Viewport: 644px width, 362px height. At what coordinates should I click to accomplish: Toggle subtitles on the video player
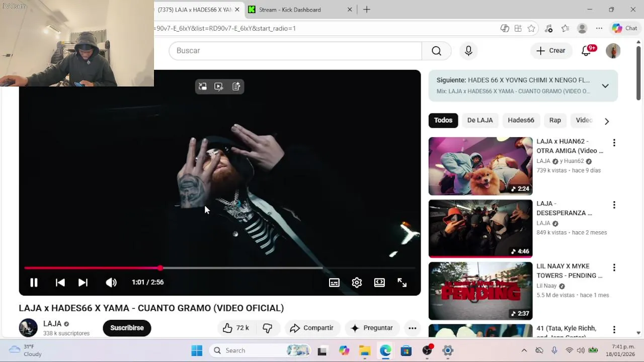click(x=334, y=283)
